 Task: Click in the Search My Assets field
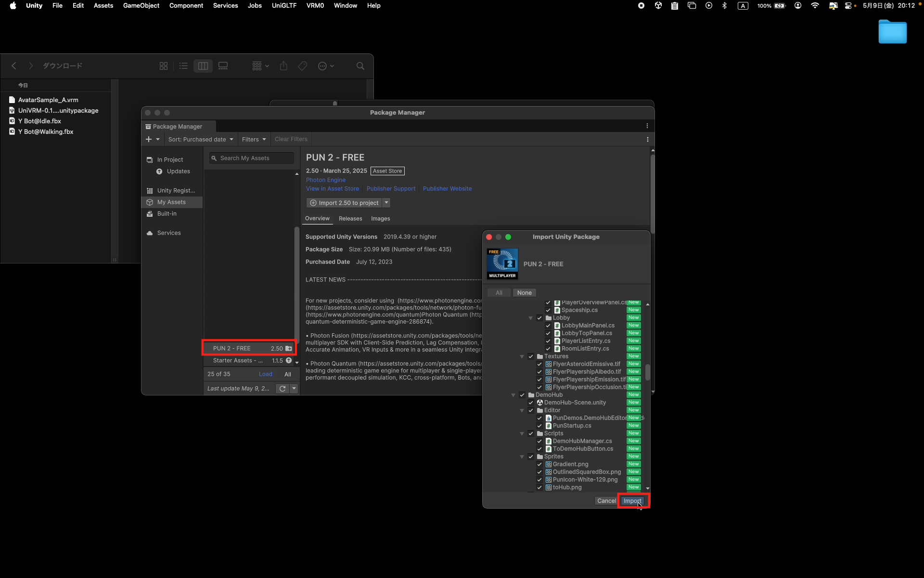pyautogui.click(x=252, y=158)
